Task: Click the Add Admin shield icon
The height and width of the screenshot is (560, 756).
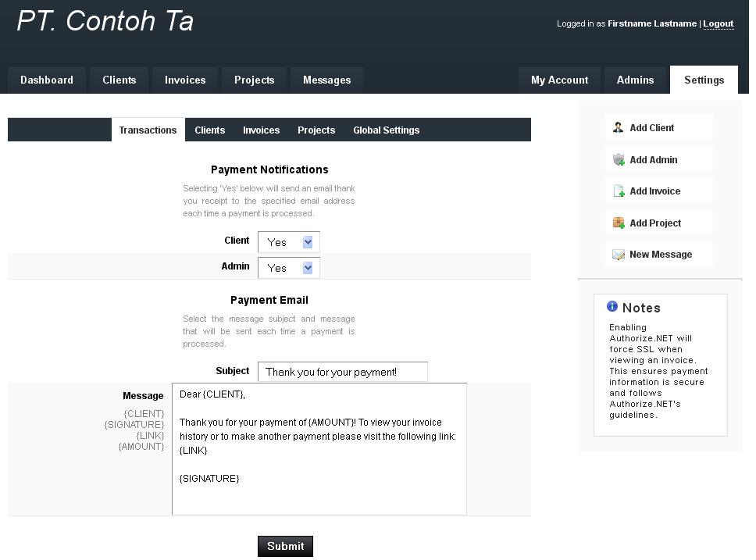Action: [x=618, y=159]
